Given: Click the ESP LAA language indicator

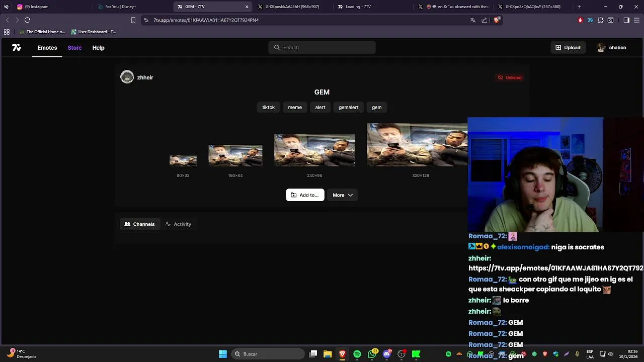Looking at the screenshot, I should click(x=590, y=354).
